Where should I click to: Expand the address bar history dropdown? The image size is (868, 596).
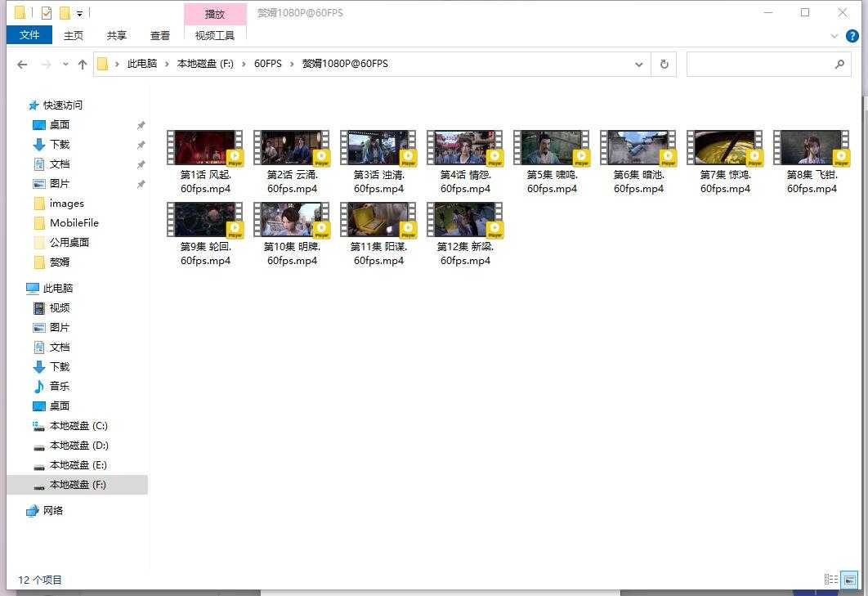pos(639,65)
